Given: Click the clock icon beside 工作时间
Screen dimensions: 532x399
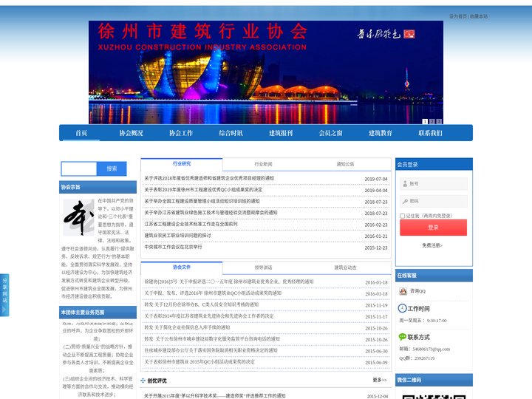Looking at the screenshot, I should (402, 308).
